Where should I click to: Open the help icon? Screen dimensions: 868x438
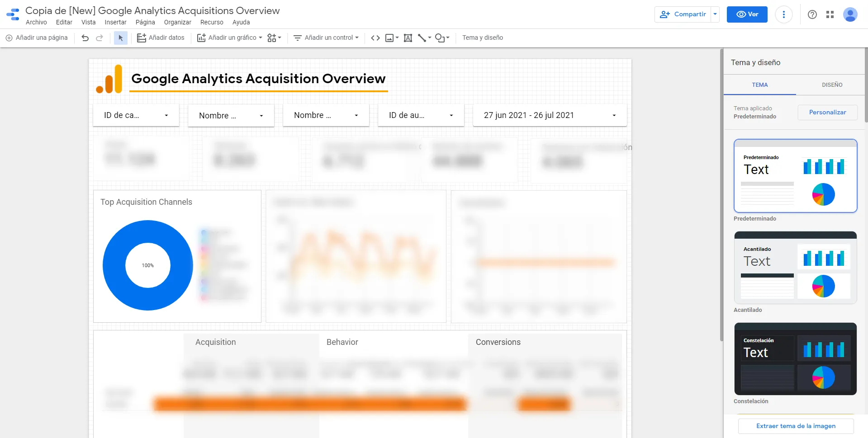point(812,14)
